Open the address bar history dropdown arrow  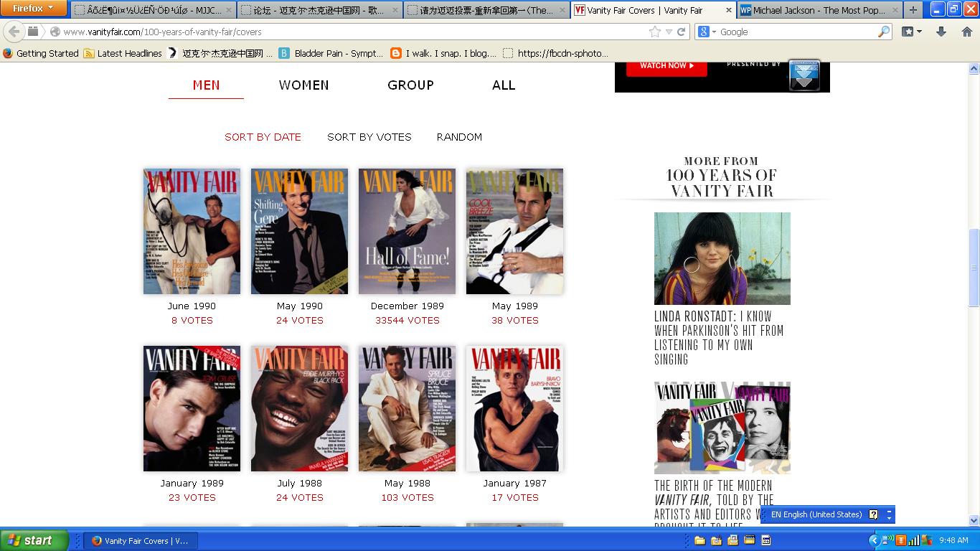pyautogui.click(x=669, y=32)
